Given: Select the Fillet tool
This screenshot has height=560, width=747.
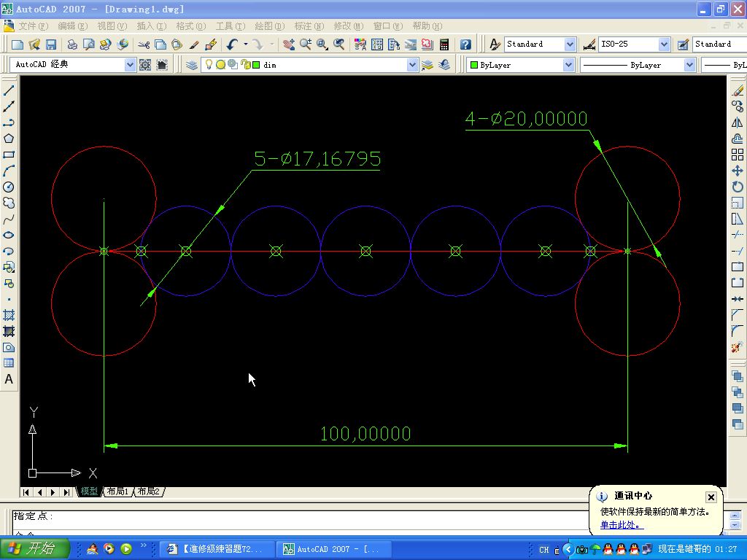Looking at the screenshot, I should (738, 331).
